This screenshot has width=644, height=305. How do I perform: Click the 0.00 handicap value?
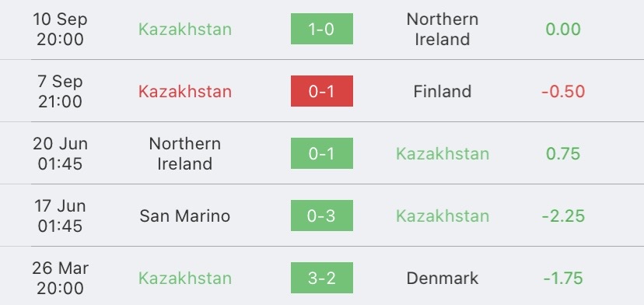pyautogui.click(x=563, y=30)
